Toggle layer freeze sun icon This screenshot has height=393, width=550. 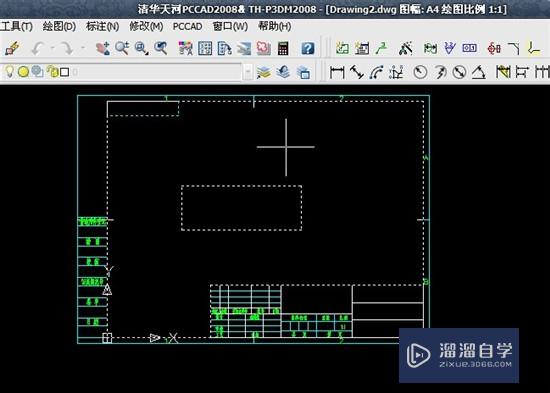pos(23,72)
